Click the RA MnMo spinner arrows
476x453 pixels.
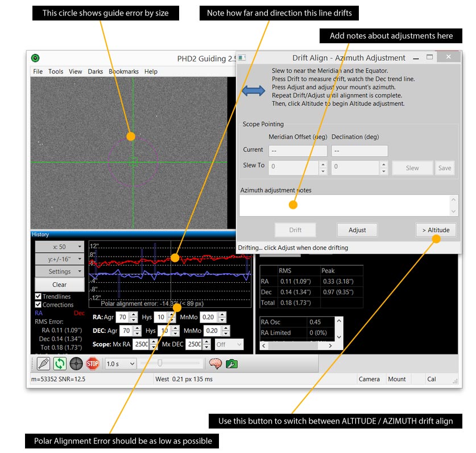tap(222, 317)
